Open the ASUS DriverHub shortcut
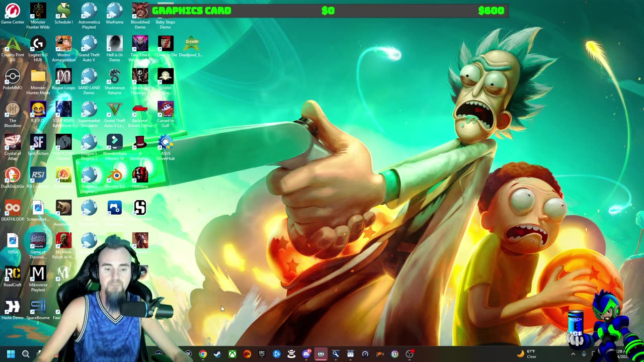 166,147
